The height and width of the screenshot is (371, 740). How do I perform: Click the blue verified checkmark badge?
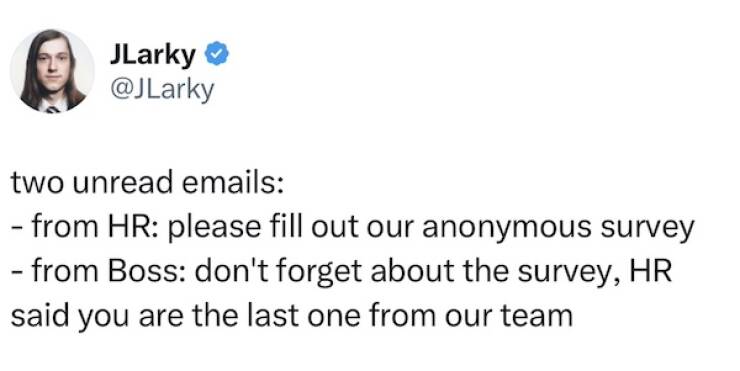[x=217, y=54]
